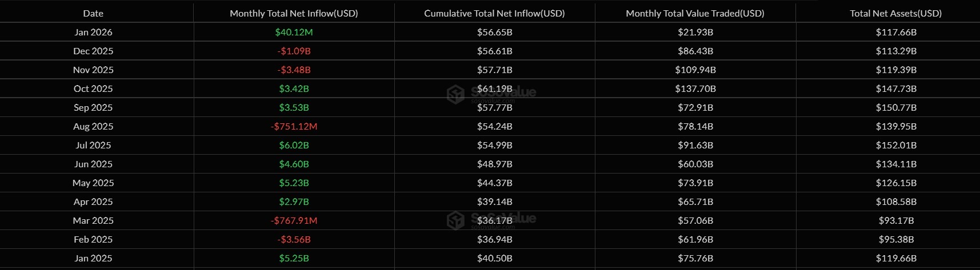Viewport: 980px width, 270px height.
Task: Click the upper SoSoValue watermark logo
Action: [455, 94]
